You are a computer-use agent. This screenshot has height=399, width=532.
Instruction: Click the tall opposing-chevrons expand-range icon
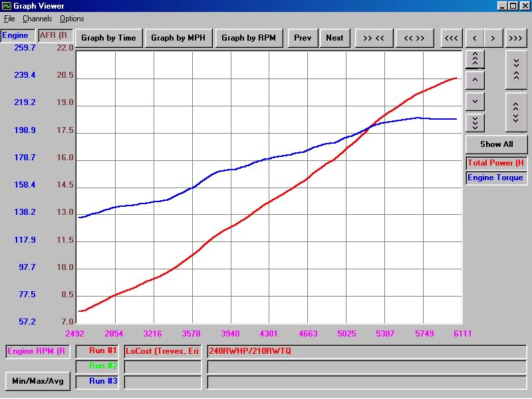pos(516,113)
